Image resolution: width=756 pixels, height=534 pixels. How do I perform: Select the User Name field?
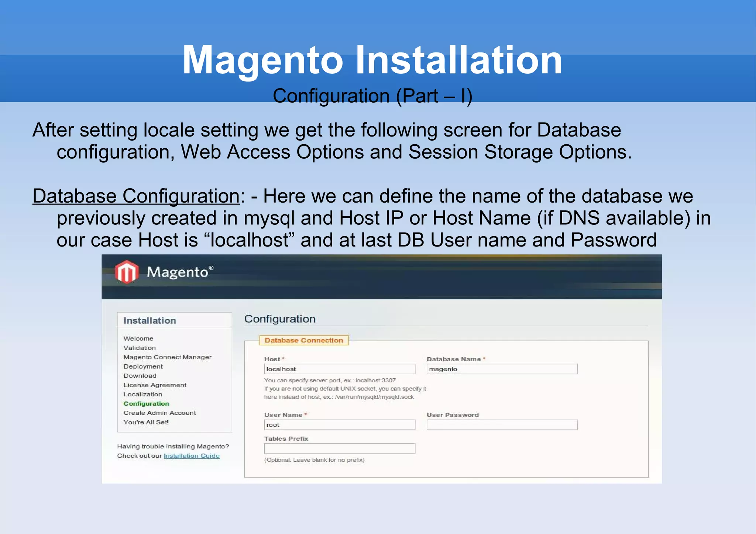pos(340,425)
